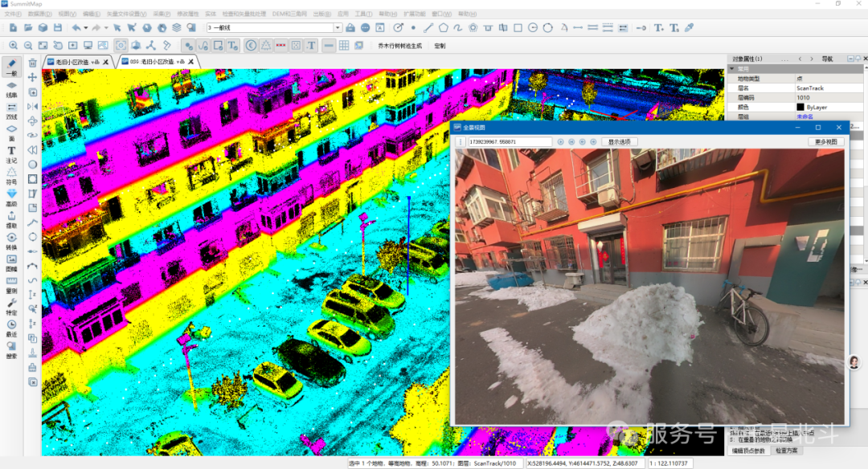This screenshot has height=469, width=868.
Task: Click 更多视图 in panorama window
Action: click(x=826, y=142)
